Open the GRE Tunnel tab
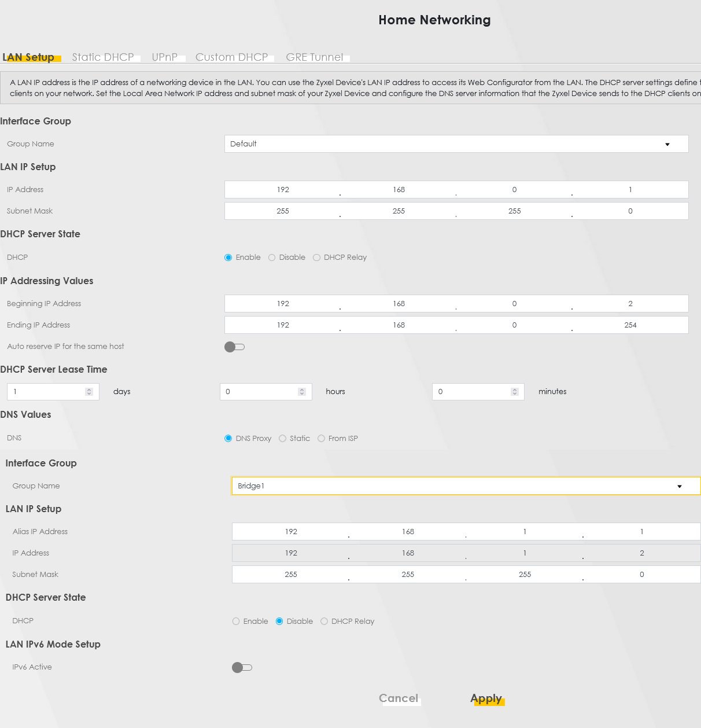Image resolution: width=701 pixels, height=728 pixels. click(x=315, y=57)
